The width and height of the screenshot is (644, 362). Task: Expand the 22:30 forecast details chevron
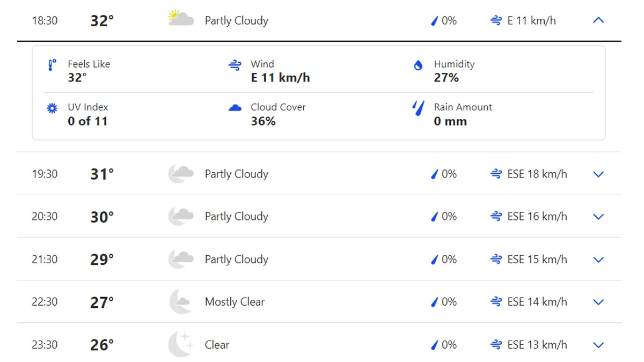tap(598, 302)
